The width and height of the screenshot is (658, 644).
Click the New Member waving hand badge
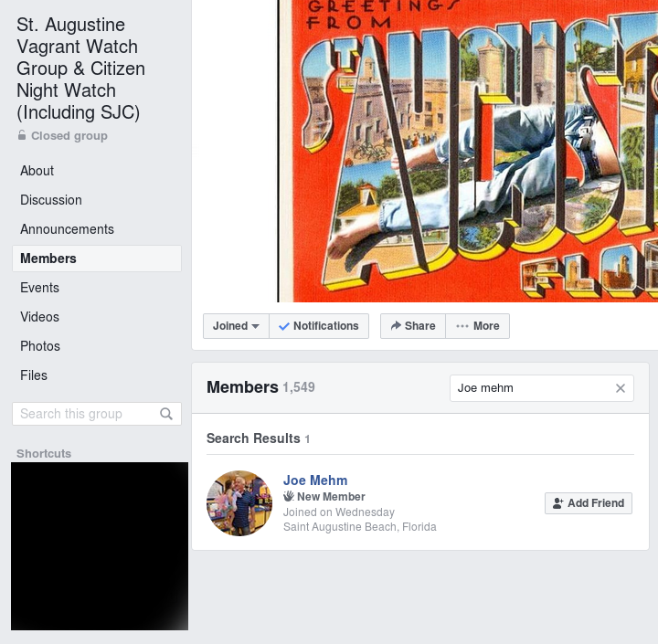tap(288, 496)
